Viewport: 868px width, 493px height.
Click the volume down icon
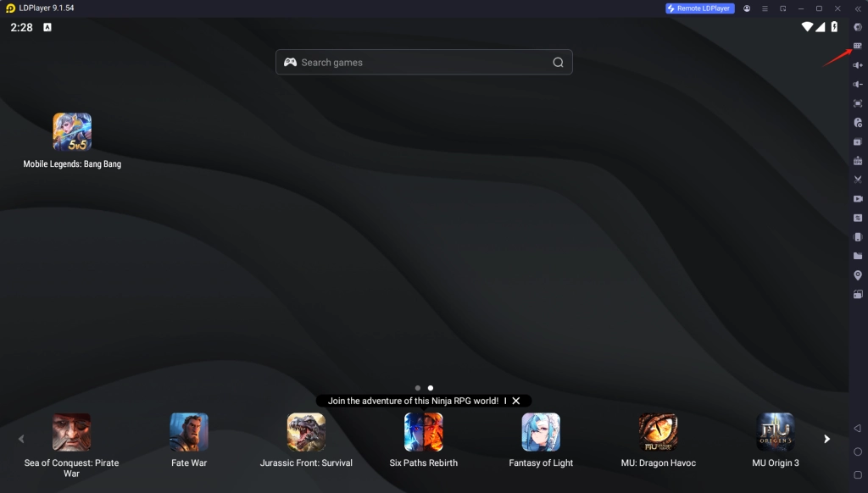(x=858, y=84)
